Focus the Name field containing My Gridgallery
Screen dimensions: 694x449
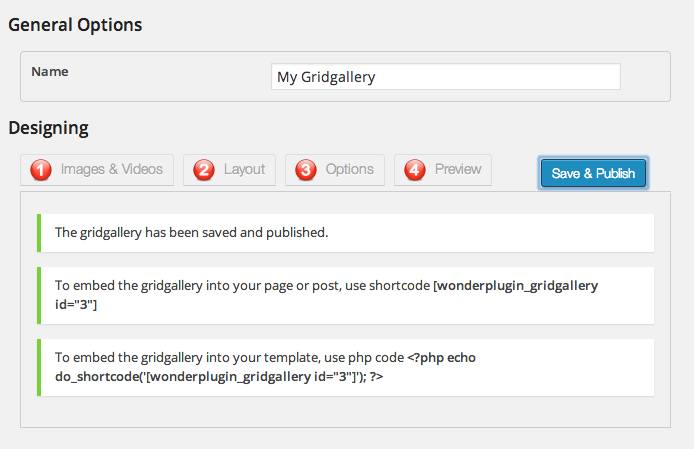point(445,77)
